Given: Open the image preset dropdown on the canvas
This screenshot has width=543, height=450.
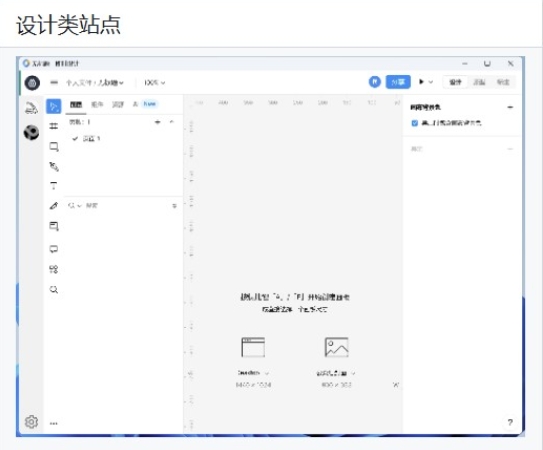Looking at the screenshot, I should pos(353,373).
